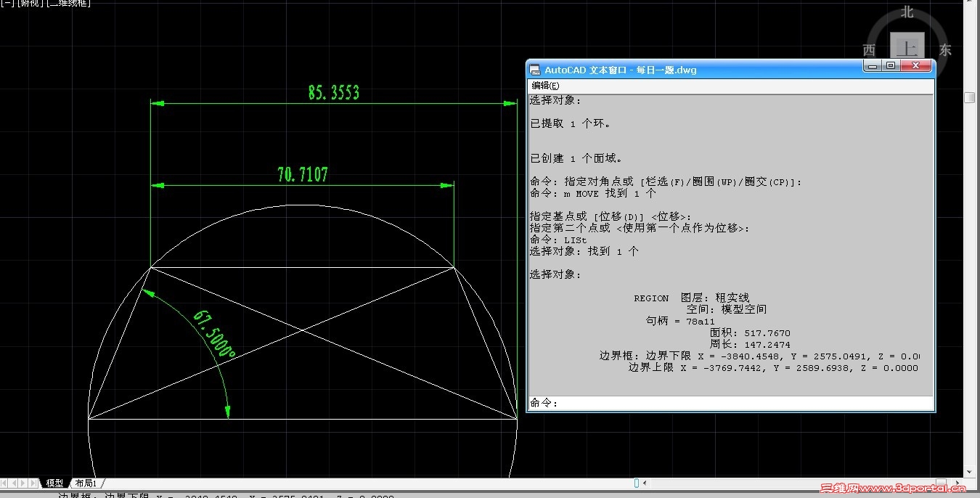
Task: Click the 空间: 模型空间 line
Action: pos(727,309)
